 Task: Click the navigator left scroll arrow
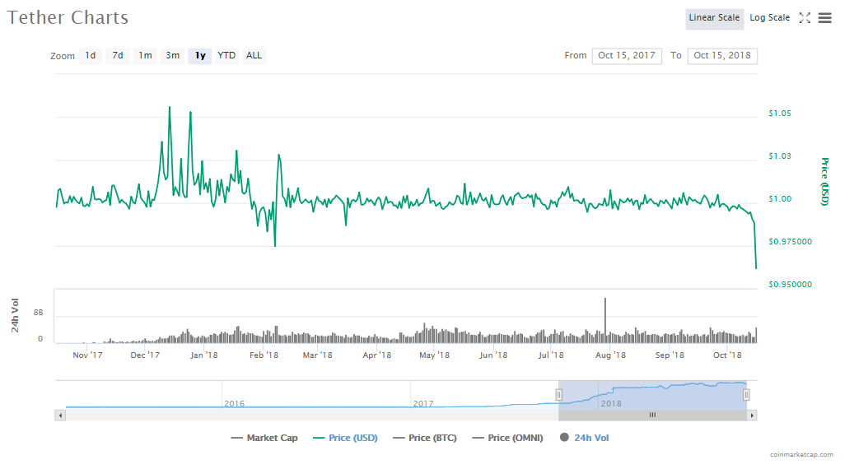pyautogui.click(x=60, y=415)
